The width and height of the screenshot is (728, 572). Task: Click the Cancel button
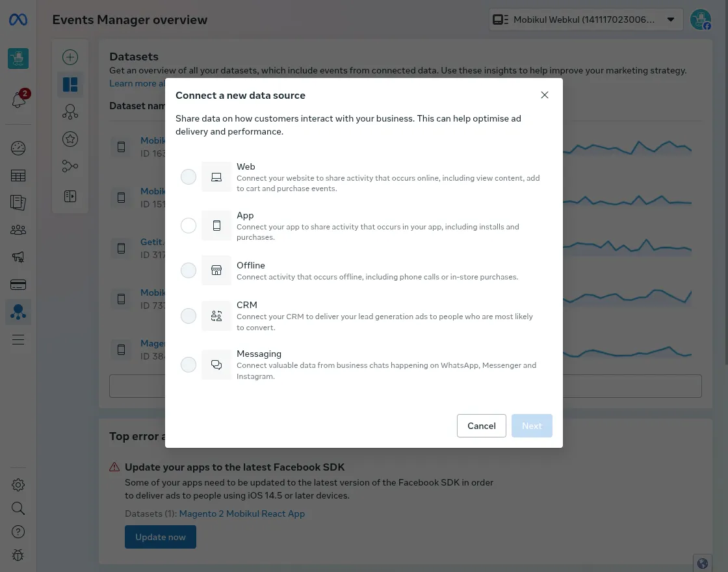[482, 426]
